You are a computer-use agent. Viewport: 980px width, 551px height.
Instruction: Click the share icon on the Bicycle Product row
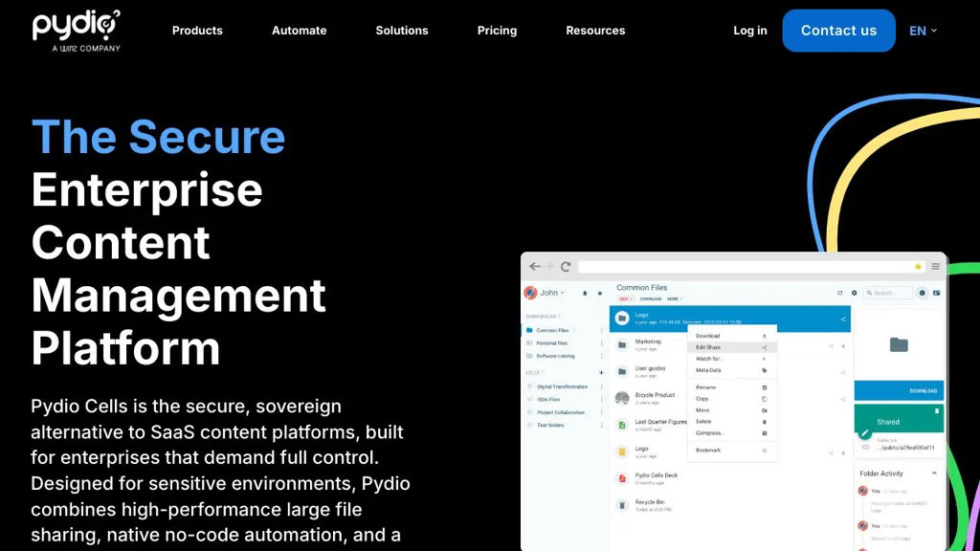(843, 400)
